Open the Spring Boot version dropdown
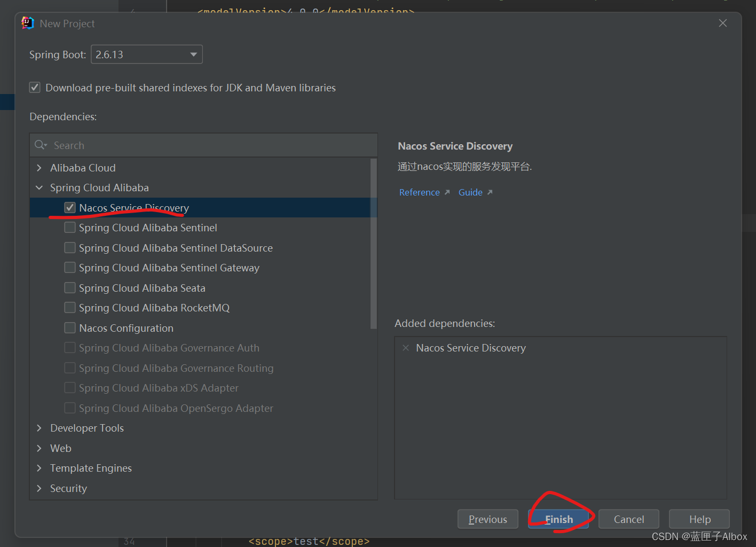This screenshot has width=756, height=547. [147, 54]
